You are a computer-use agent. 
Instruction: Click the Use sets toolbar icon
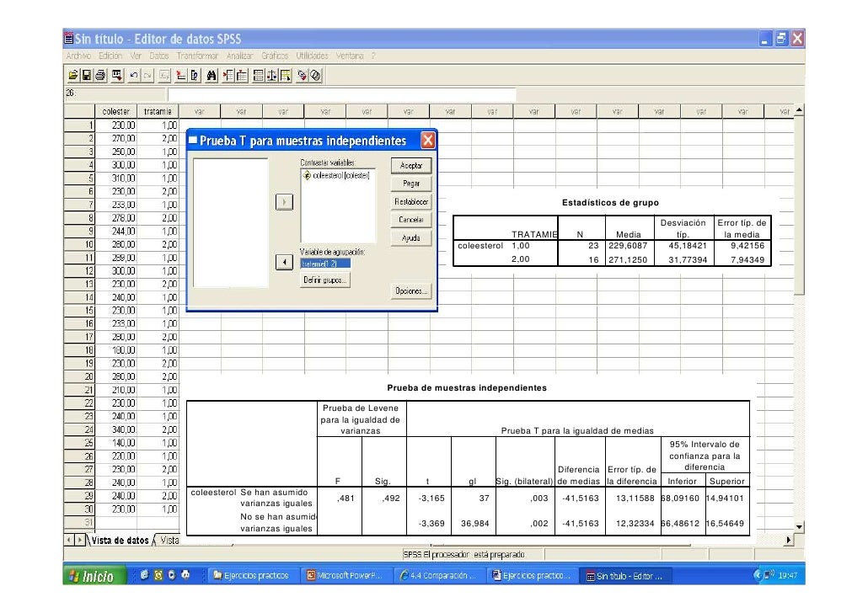315,75
